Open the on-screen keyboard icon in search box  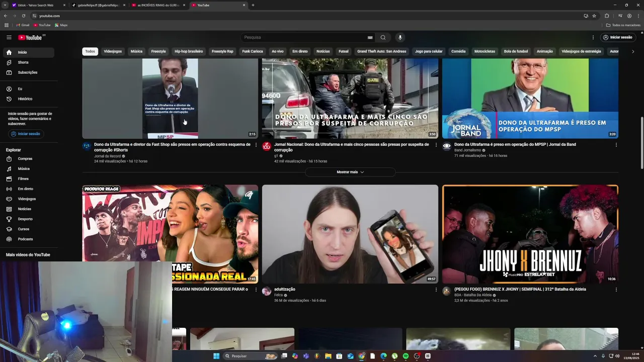pyautogui.click(x=370, y=37)
